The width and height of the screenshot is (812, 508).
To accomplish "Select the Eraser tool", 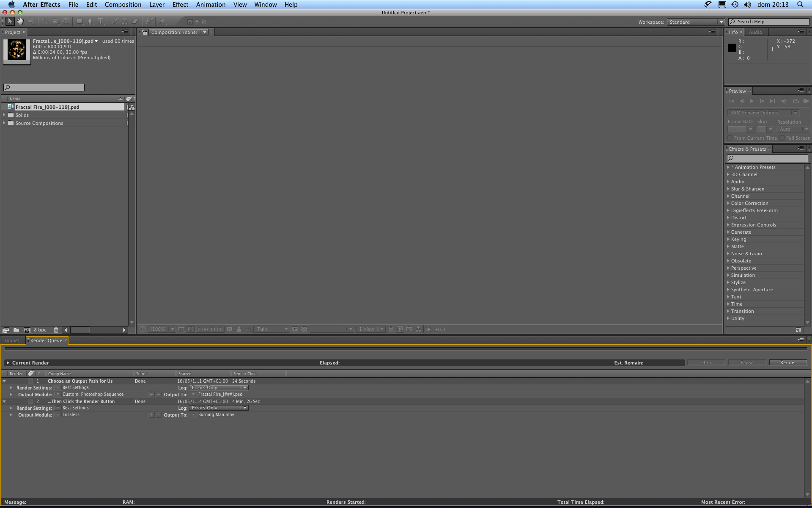I will pyautogui.click(x=135, y=21).
